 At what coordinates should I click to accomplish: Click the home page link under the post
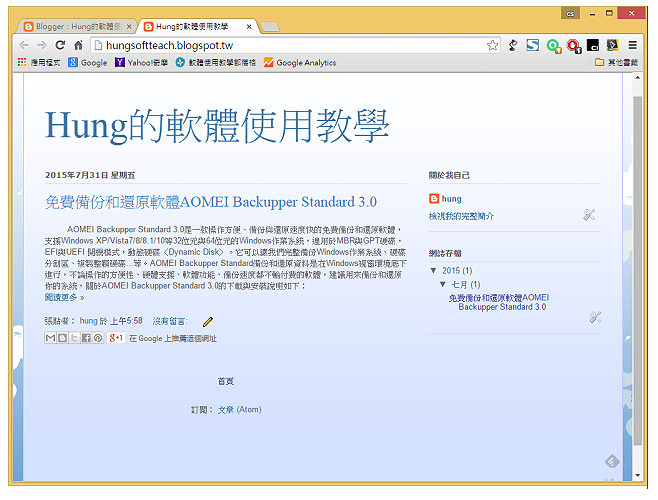226,381
